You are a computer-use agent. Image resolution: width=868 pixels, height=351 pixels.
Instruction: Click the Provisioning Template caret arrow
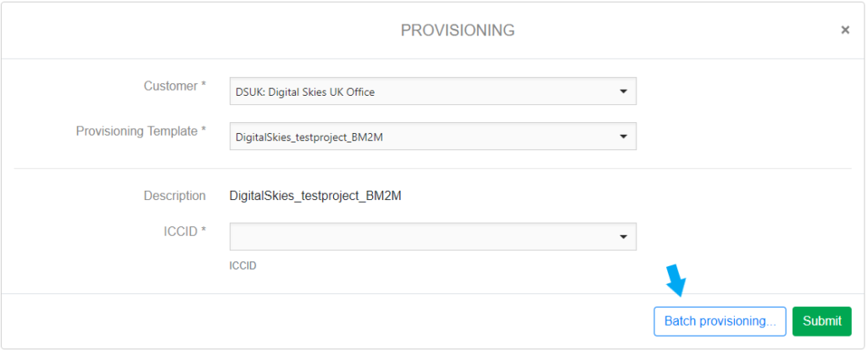(623, 136)
